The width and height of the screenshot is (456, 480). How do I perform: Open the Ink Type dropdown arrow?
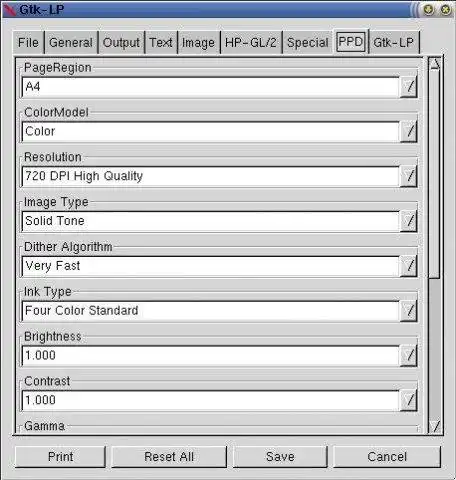coord(409,311)
